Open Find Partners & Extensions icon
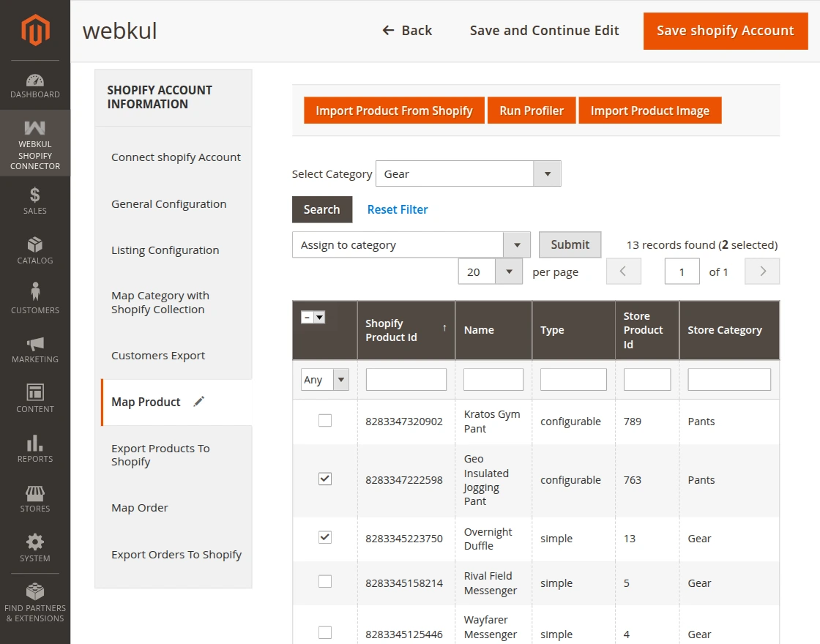 pyautogui.click(x=35, y=591)
